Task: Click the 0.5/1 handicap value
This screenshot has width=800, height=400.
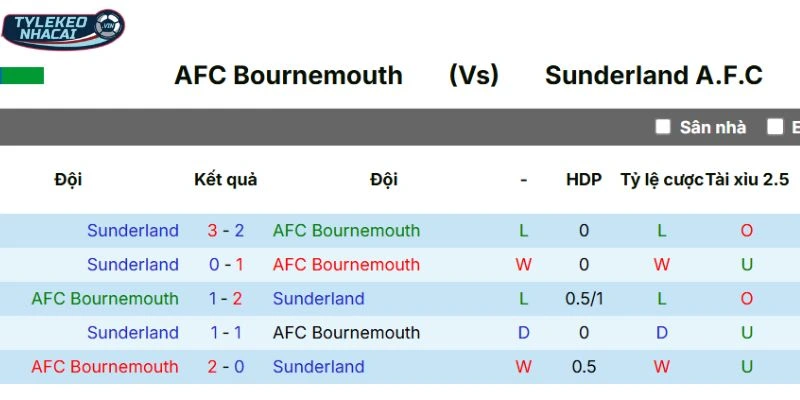Action: click(584, 299)
